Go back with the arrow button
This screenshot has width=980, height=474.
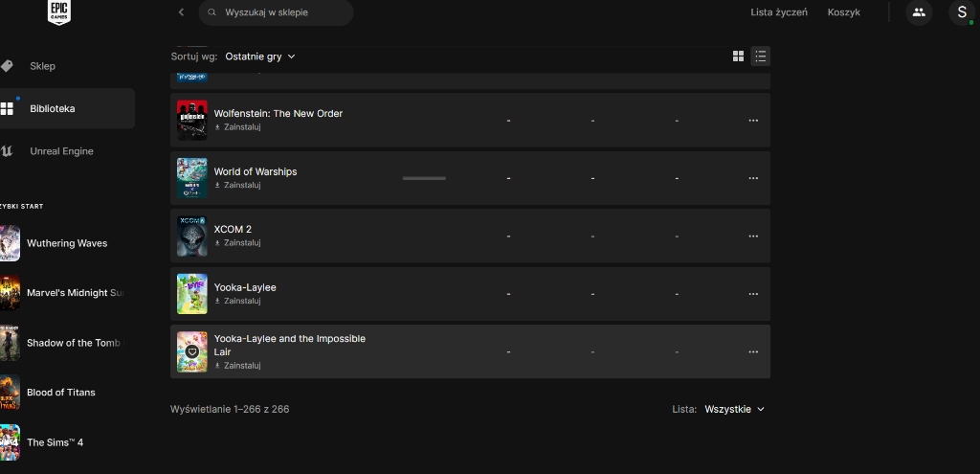tap(181, 12)
